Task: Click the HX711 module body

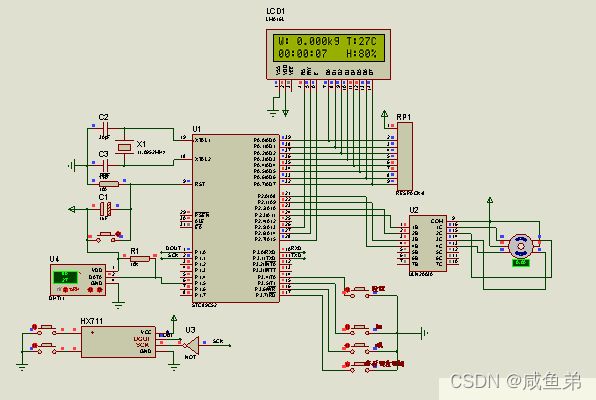Action: (x=118, y=341)
